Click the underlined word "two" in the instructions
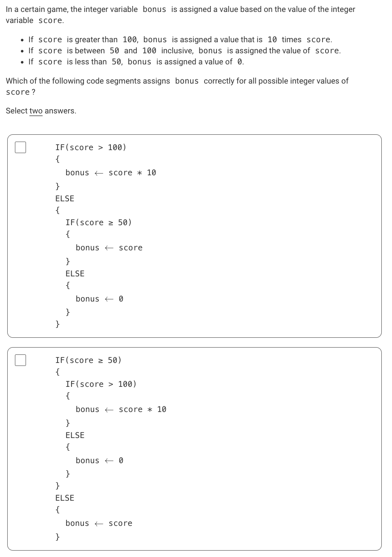 tap(36, 111)
